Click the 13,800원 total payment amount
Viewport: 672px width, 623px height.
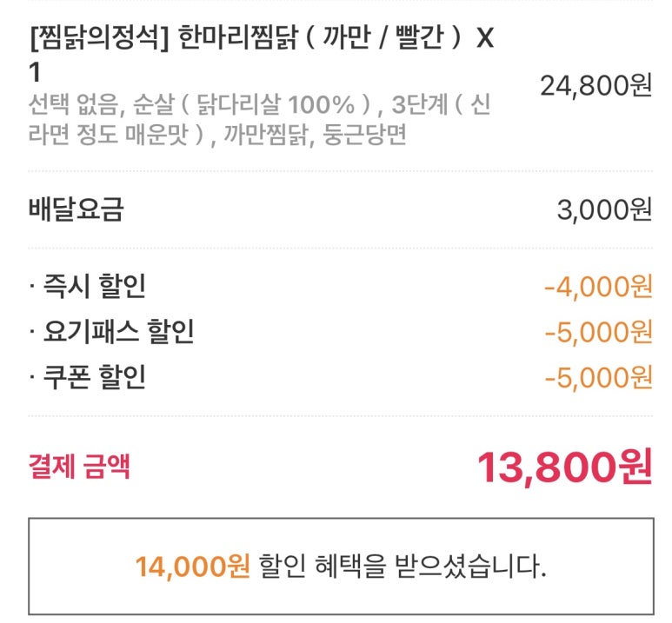[564, 467]
